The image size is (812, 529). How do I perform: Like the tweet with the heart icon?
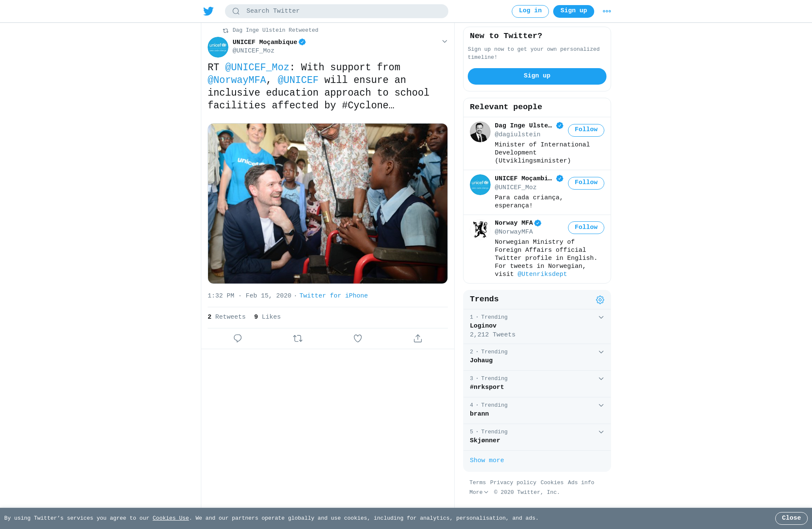coord(358,339)
